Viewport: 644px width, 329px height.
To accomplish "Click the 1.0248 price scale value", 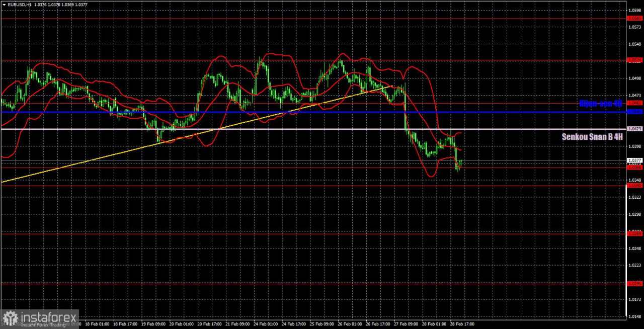I will (634, 249).
